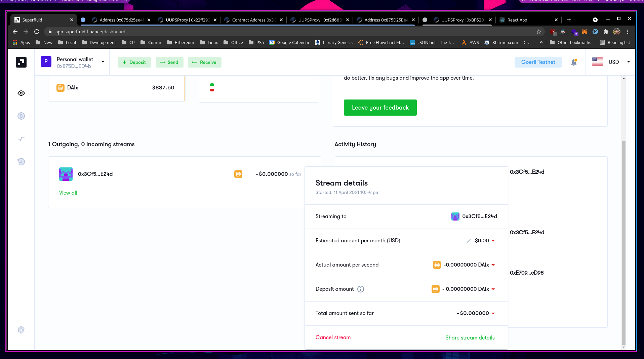Switch to the React App tab
The image size is (644, 359).
(x=528, y=20)
